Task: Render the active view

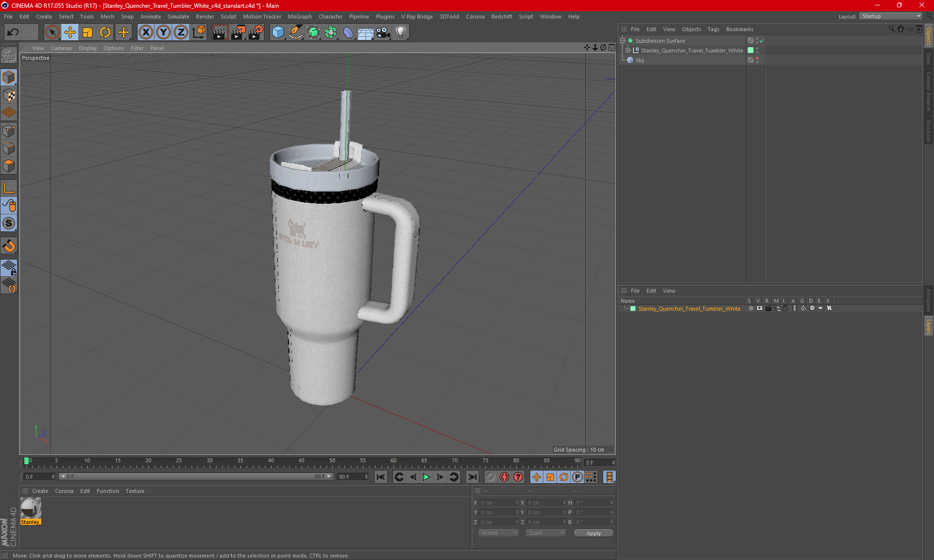Action: click(220, 33)
